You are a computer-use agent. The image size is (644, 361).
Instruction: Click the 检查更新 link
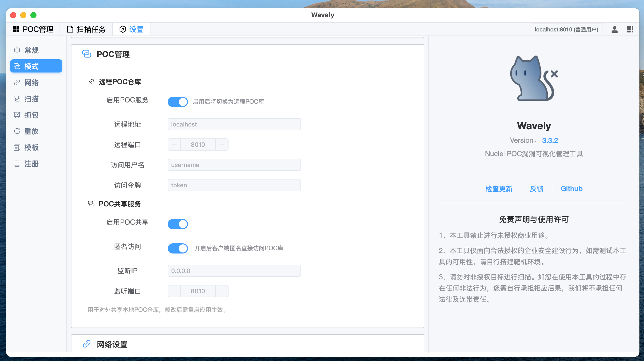click(499, 189)
